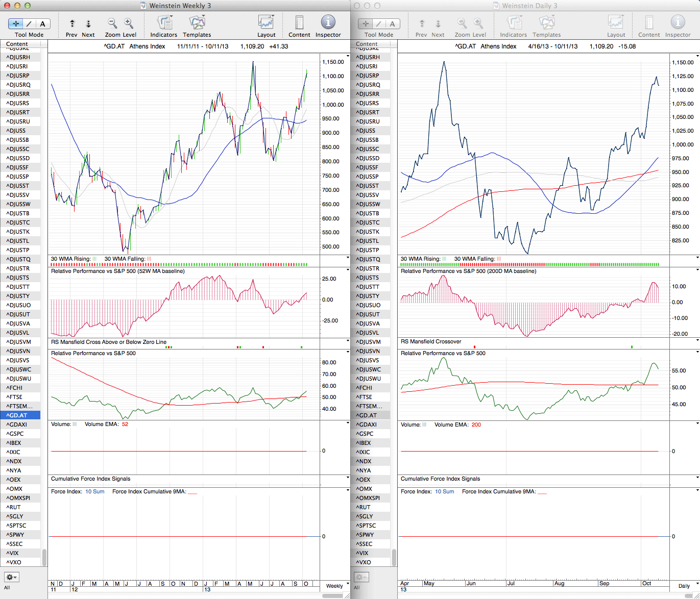Select ^GDAXI in the Weekly window symbol list
This screenshot has width=700, height=599.
point(16,425)
